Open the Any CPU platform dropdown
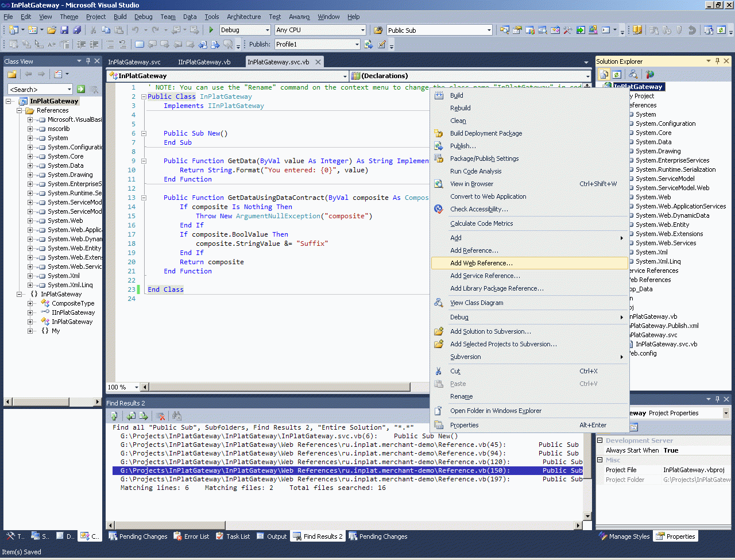This screenshot has width=735, height=560. [x=362, y=30]
